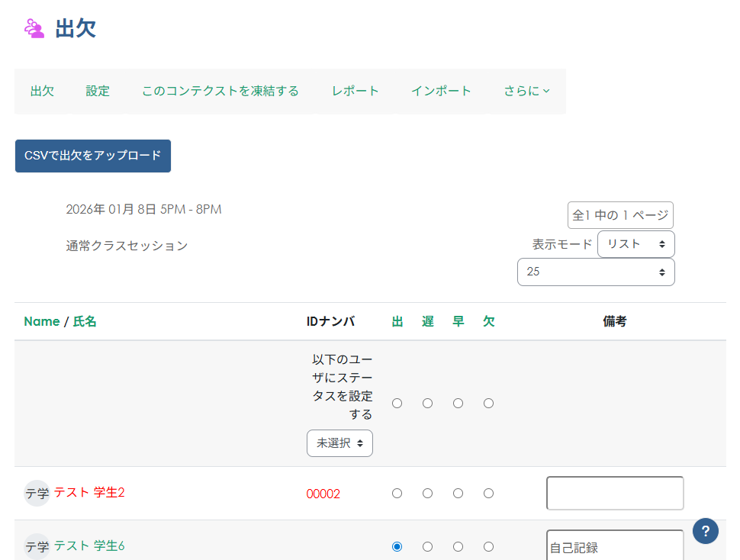The height and width of the screenshot is (560, 740).
Task: Click テスト 学生6 avatar icon
Action: 37,546
